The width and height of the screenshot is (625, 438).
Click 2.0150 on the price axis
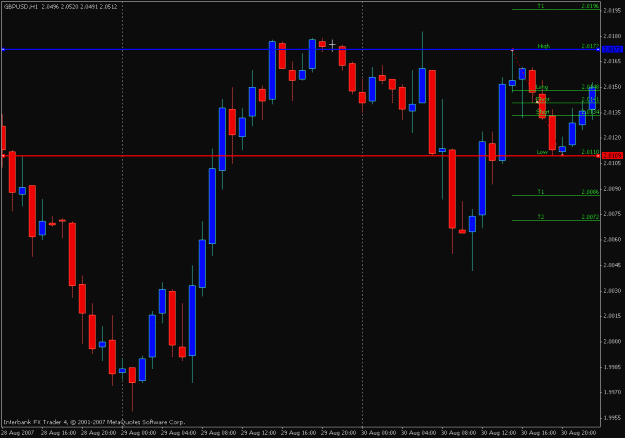612,87
